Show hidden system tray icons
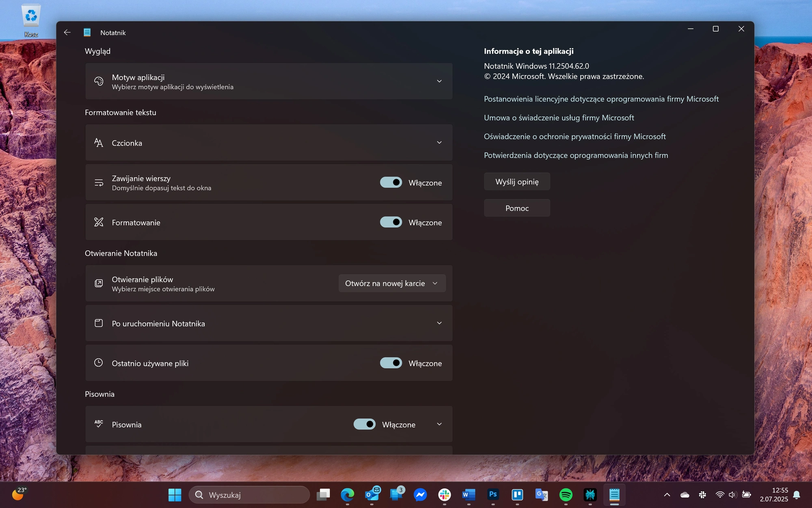Screen dimensions: 812x508 point(667,495)
